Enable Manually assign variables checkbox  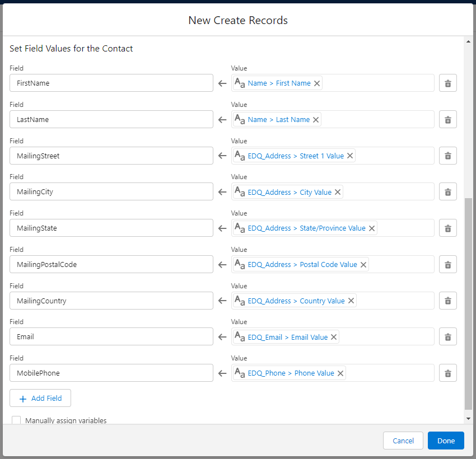click(x=16, y=420)
